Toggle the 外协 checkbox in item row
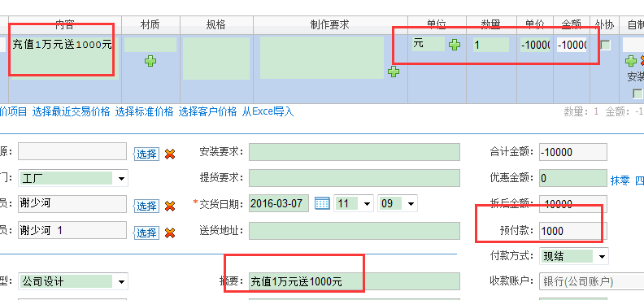 coord(606,45)
